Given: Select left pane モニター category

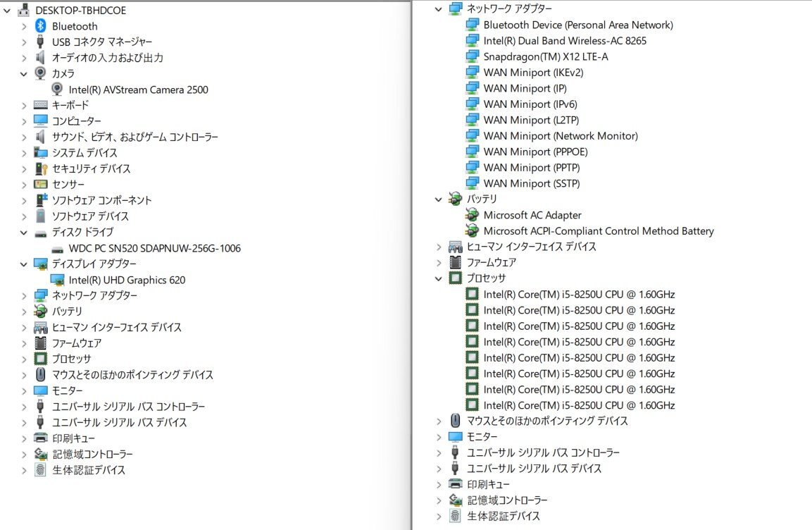Looking at the screenshot, I should 67,390.
